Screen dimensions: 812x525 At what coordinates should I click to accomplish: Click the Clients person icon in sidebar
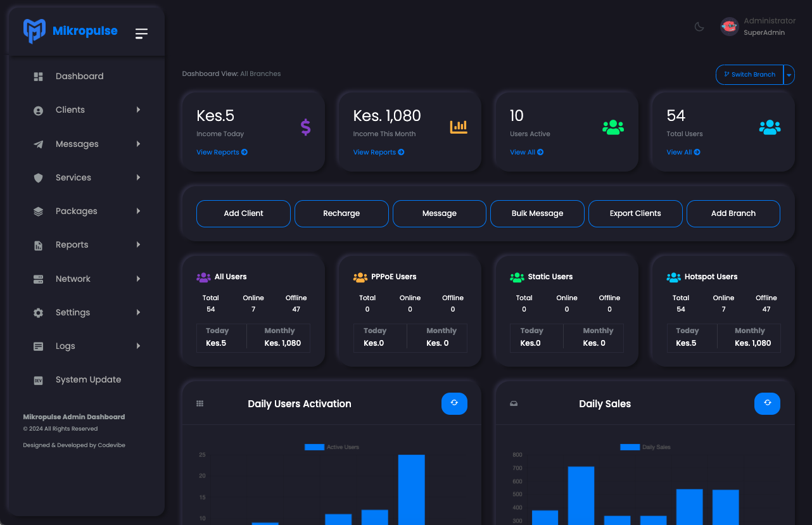(38, 110)
